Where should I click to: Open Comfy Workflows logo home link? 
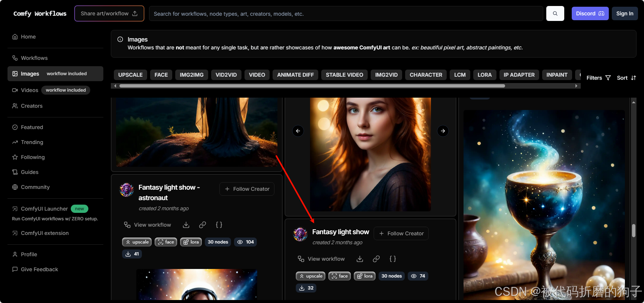[40, 13]
